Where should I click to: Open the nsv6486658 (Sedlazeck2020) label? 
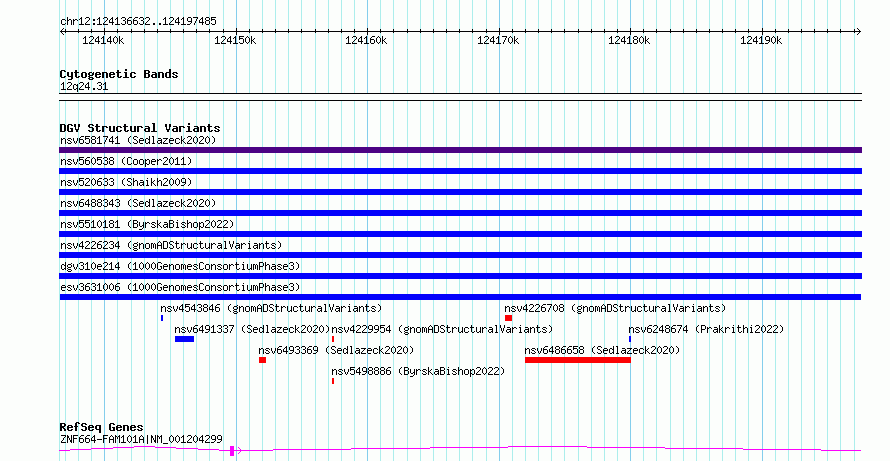click(602, 350)
